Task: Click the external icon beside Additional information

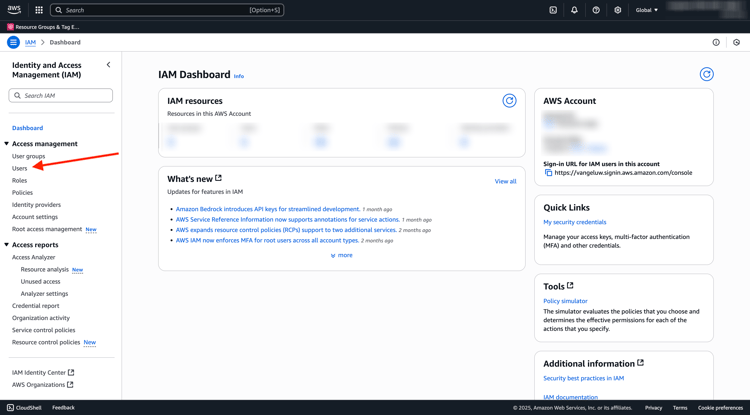Action: 640,363
